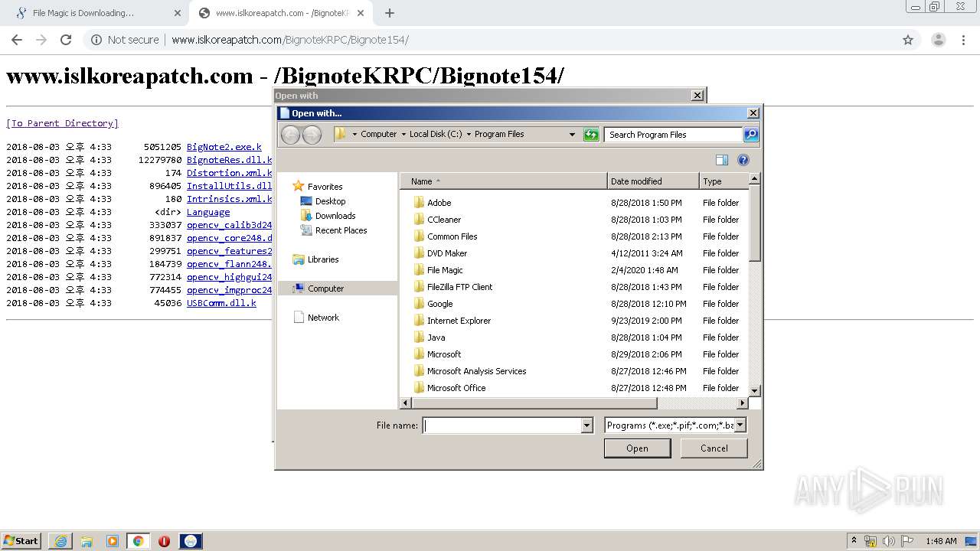
Task: Open File name combo dropdown
Action: click(x=587, y=425)
